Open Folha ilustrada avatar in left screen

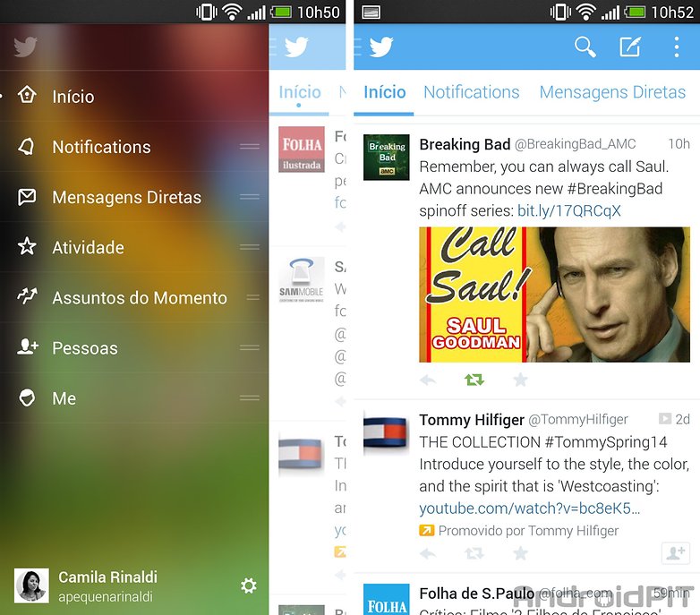click(x=302, y=149)
